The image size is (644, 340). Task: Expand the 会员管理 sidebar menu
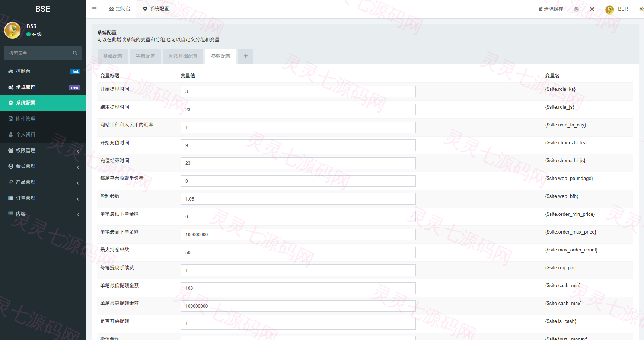click(x=43, y=166)
